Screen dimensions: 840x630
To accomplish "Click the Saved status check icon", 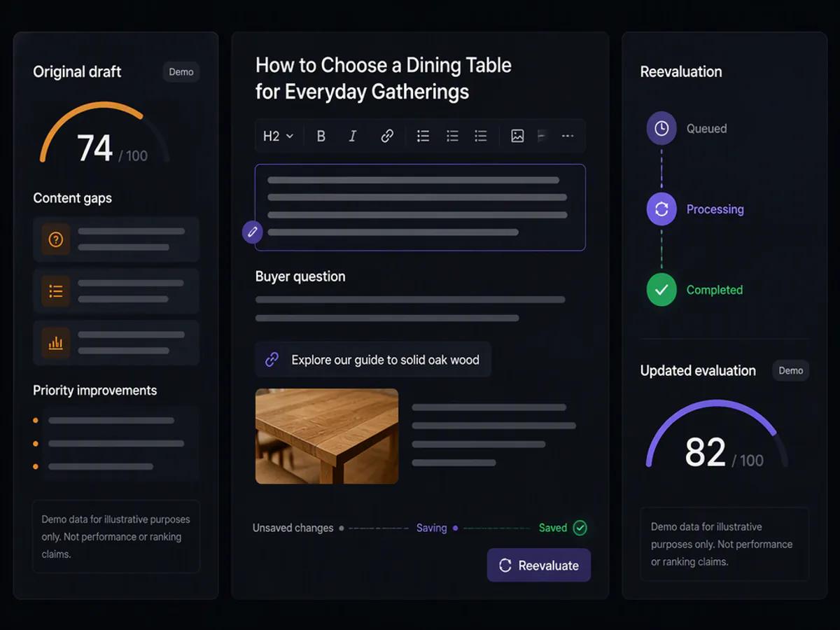I will tap(580, 528).
